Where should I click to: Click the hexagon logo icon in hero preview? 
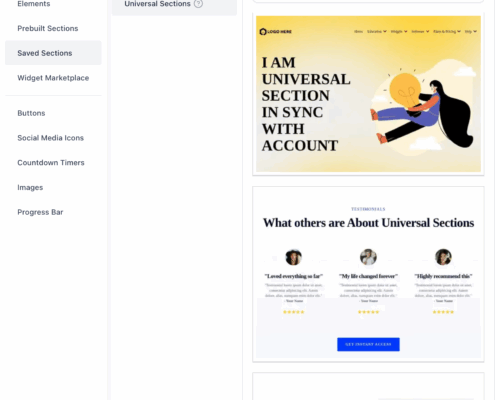pos(263,32)
